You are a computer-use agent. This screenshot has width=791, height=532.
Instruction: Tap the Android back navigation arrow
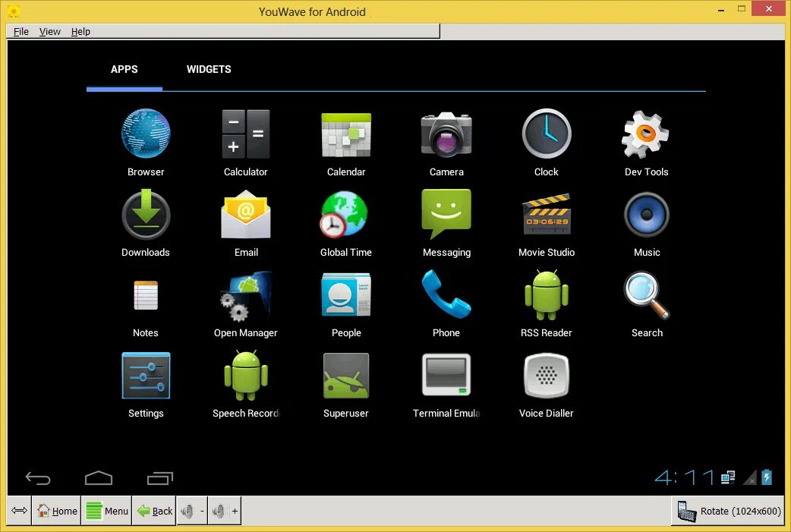(38, 477)
